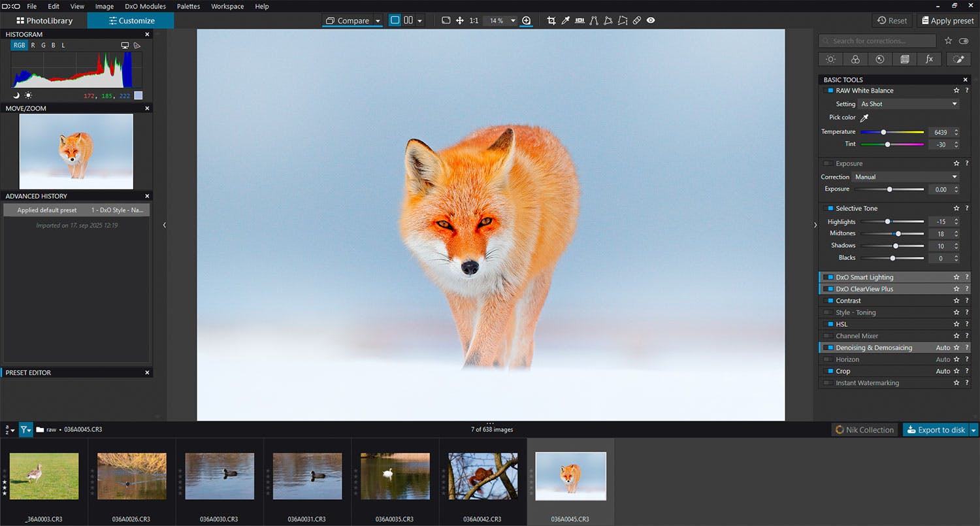Pick the white balance eyedropper in the toolbar
Viewport: 980px width, 526px height.
[x=566, y=21]
